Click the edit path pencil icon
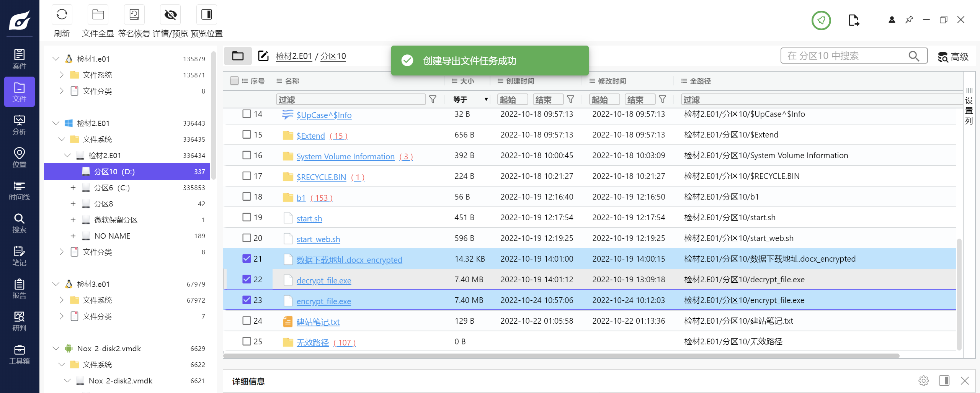980x393 pixels. coord(263,56)
